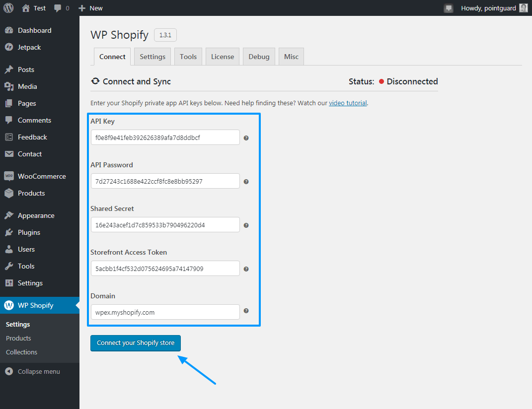Open WooCommerce in the sidebar
This screenshot has width=532, height=409.
(42, 176)
